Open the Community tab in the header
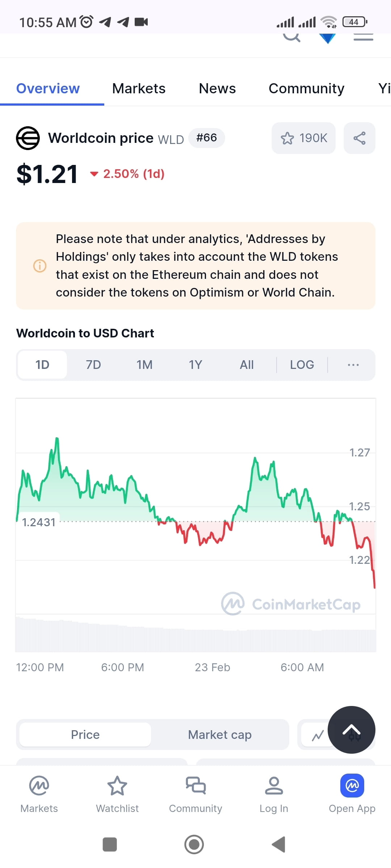This screenshot has width=391, height=868. (x=306, y=88)
